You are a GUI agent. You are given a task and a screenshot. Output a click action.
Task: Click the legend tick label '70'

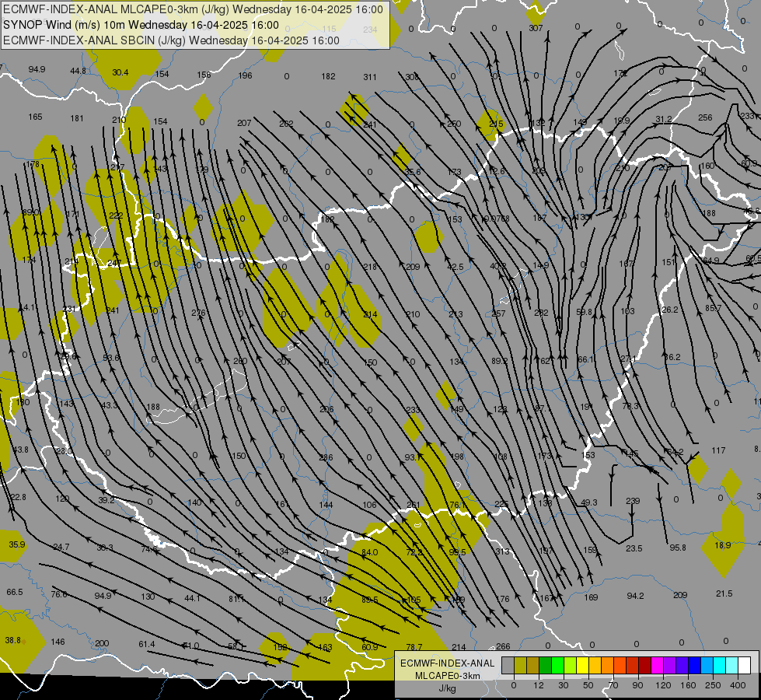click(x=613, y=685)
